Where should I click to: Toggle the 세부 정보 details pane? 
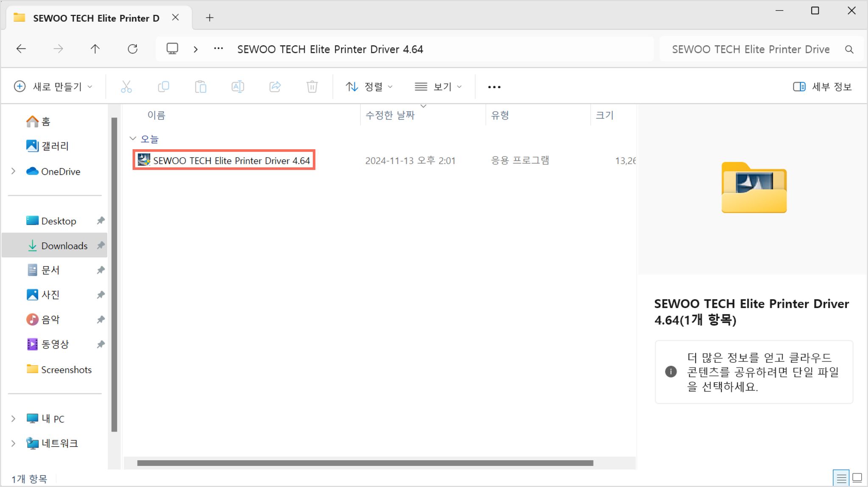822,87
